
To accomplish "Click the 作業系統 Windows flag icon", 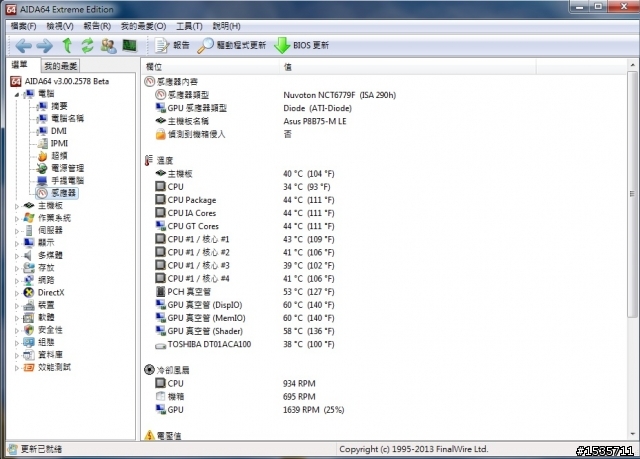I will (x=29, y=218).
